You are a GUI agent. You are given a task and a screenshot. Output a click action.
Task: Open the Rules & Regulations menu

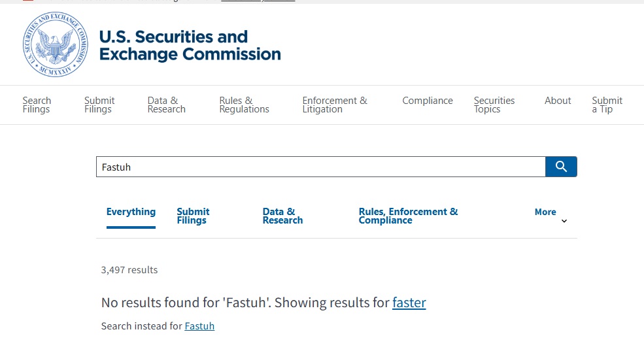244,105
